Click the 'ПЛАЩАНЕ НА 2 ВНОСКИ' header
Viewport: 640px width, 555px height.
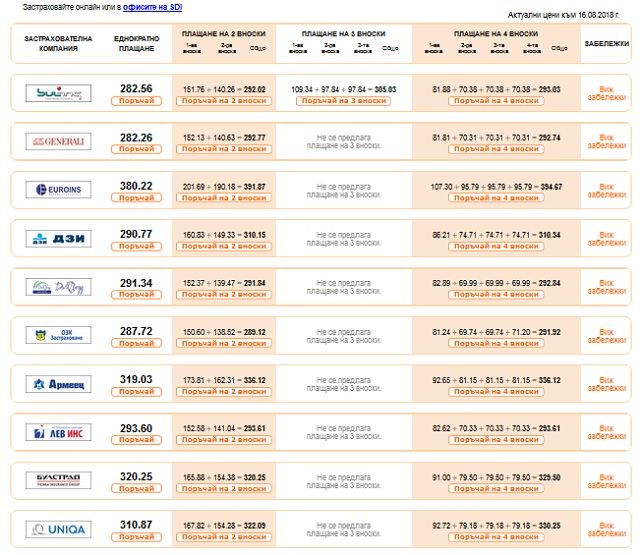click(x=224, y=33)
